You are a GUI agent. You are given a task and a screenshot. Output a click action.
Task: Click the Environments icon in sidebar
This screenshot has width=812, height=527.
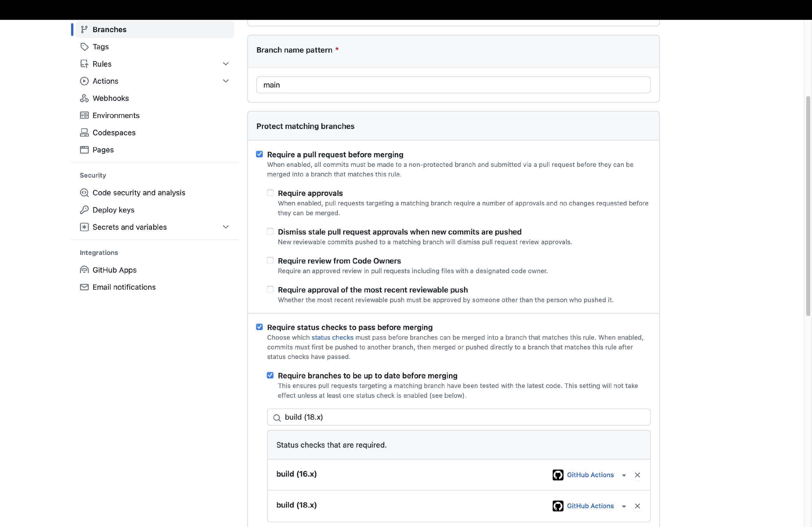[x=84, y=115]
